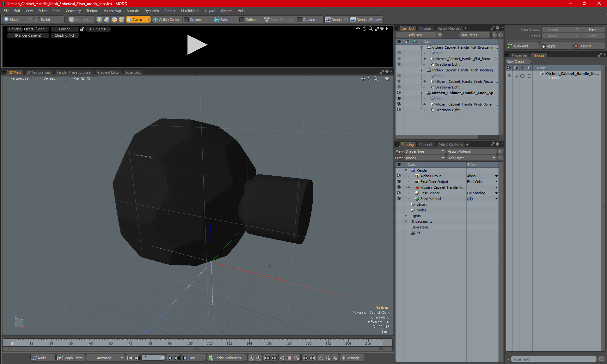Image resolution: width=607 pixels, height=364 pixels.
Task: Click Assign Material button
Action: pos(472,151)
